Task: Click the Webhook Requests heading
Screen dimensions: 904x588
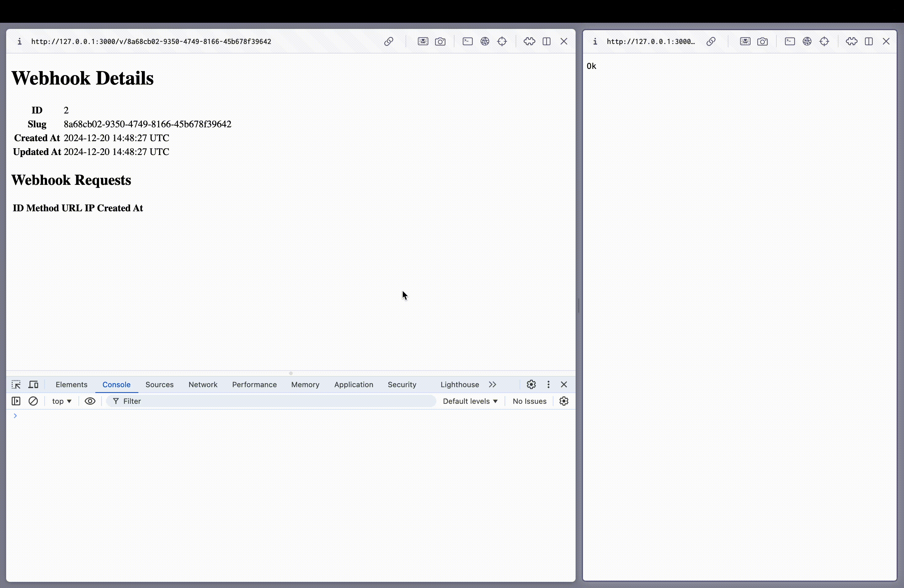Action: [x=71, y=180]
